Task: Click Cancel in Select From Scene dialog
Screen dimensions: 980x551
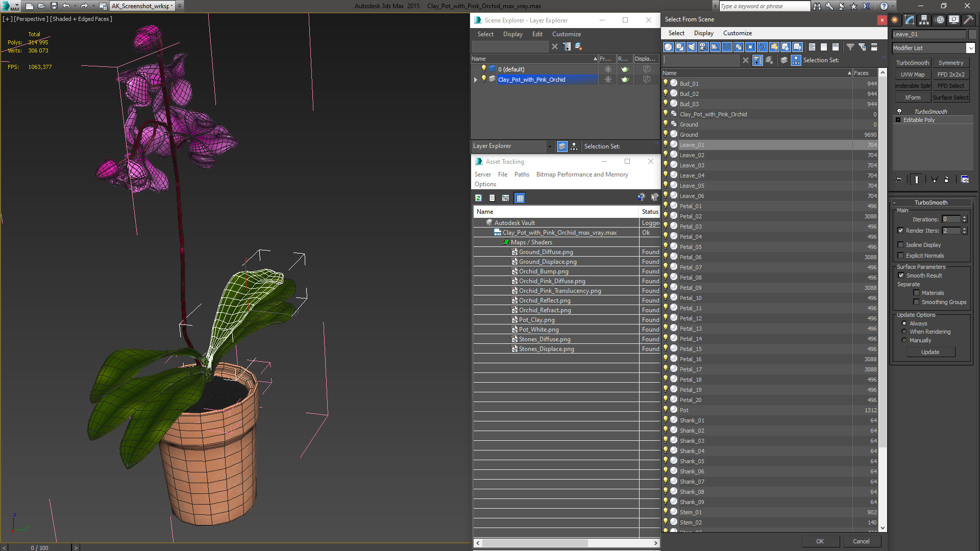Action: click(861, 541)
